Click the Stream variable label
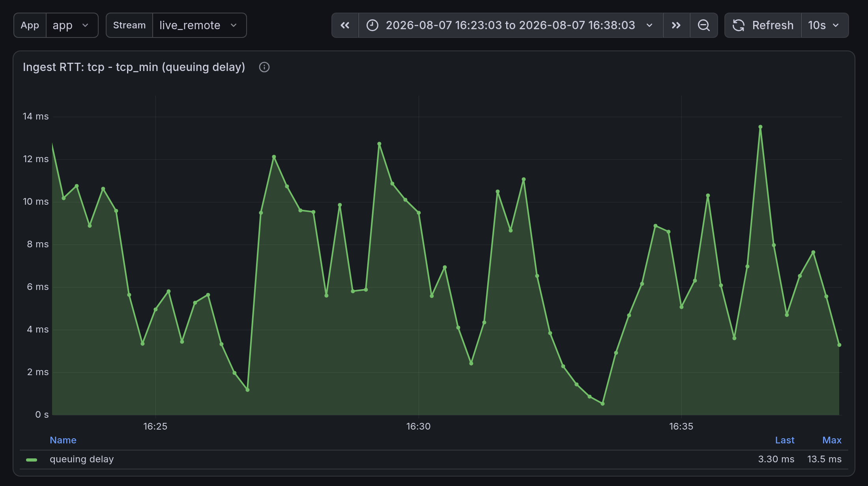Image resolution: width=868 pixels, height=486 pixels. click(129, 25)
